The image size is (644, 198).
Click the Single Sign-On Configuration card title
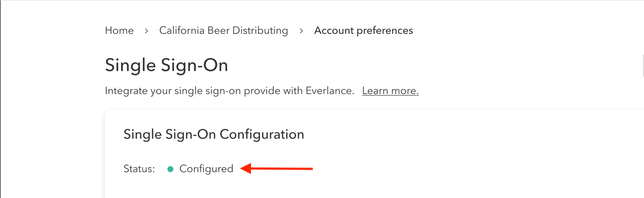pyautogui.click(x=213, y=134)
